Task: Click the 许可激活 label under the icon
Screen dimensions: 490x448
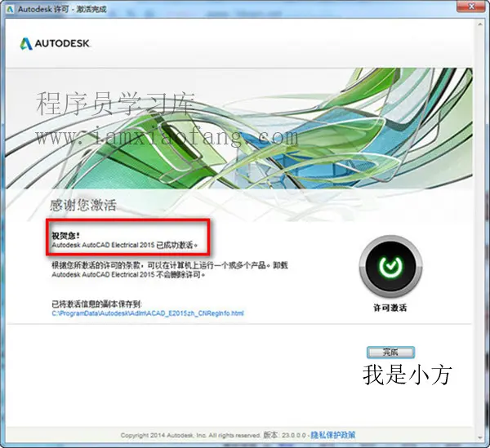Action: 390,308
